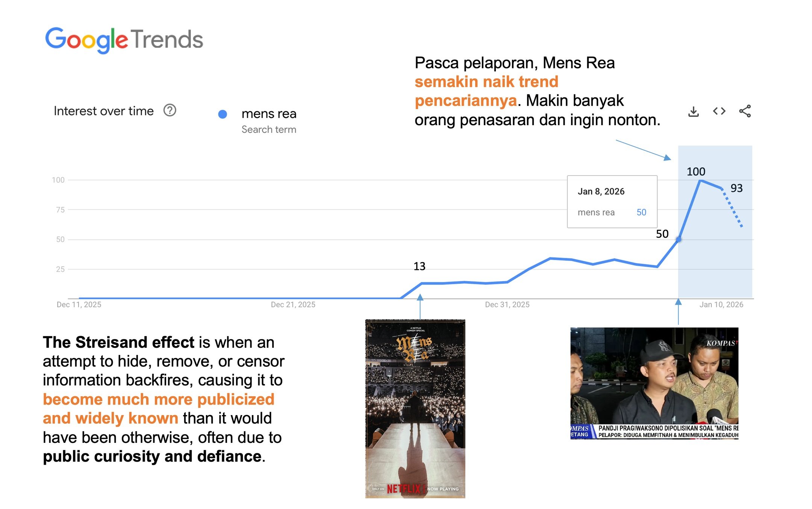Click the value label '13'
This screenshot has width=812, height=509.
(x=420, y=266)
